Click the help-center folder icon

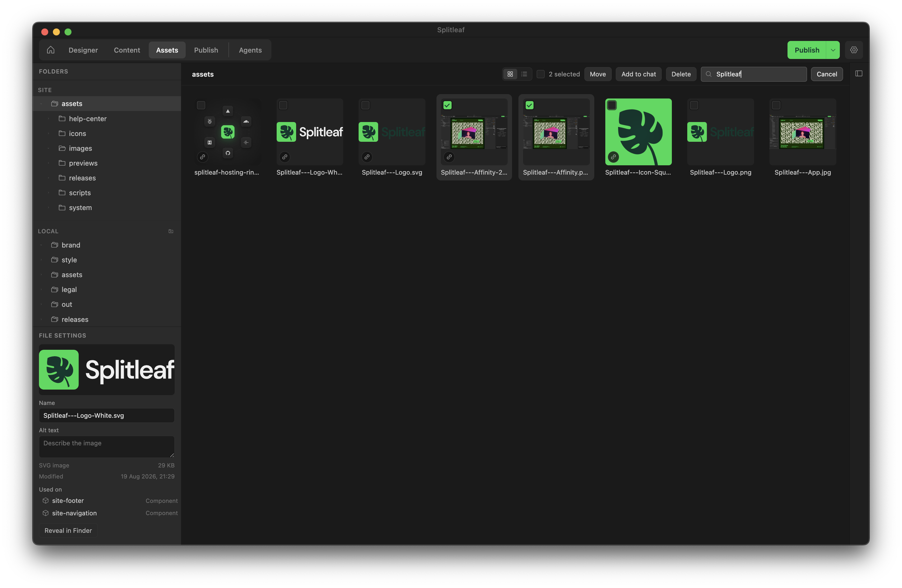pos(62,119)
